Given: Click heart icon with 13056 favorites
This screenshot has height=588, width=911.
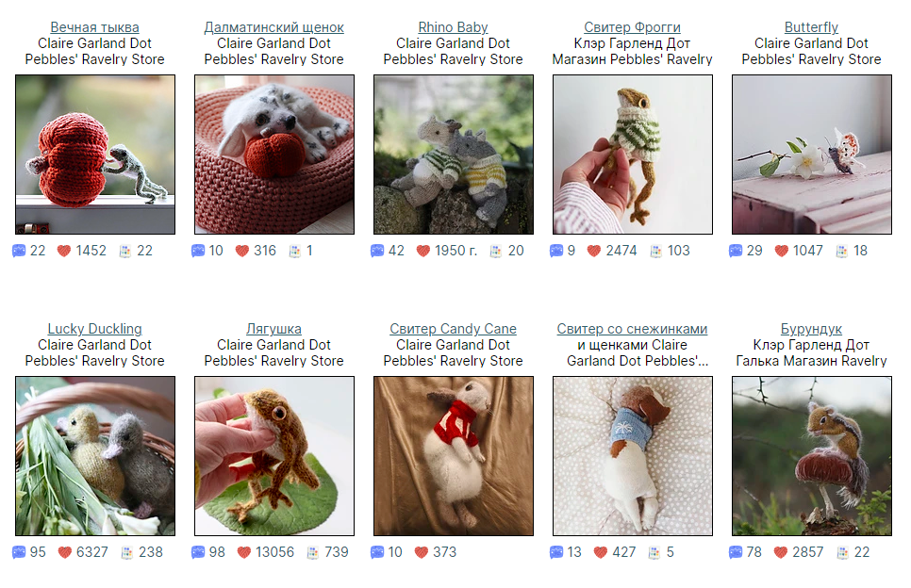Looking at the screenshot, I should (244, 552).
